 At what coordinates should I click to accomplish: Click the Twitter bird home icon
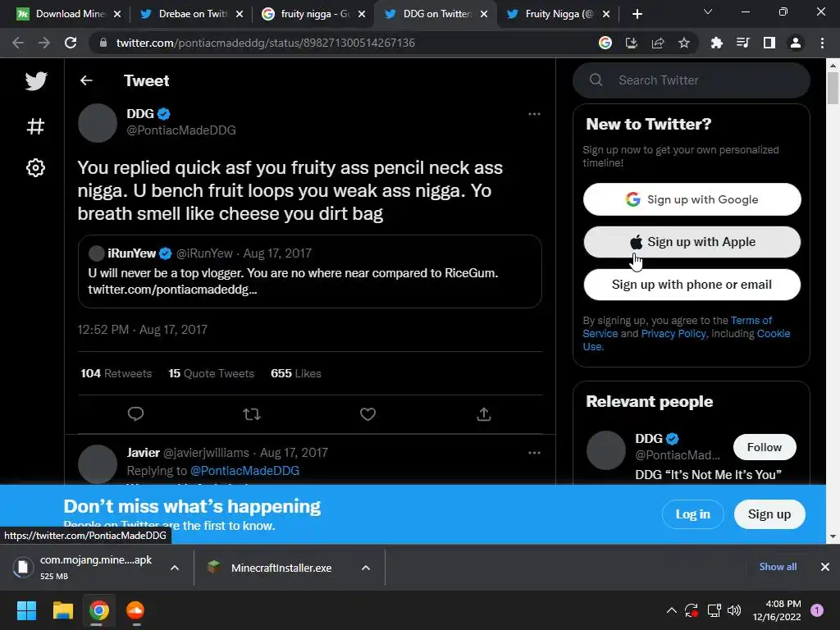tap(35, 80)
